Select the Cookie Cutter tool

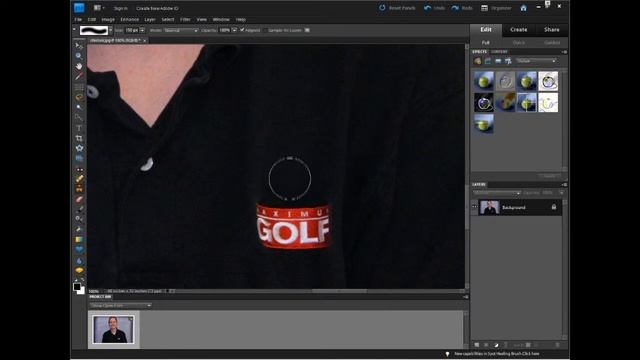click(79, 148)
